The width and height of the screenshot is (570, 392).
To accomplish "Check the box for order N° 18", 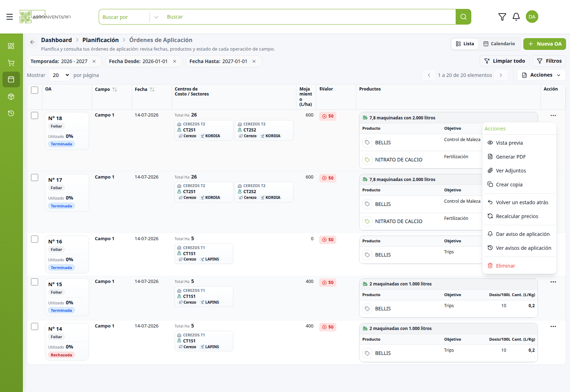I will point(35,115).
